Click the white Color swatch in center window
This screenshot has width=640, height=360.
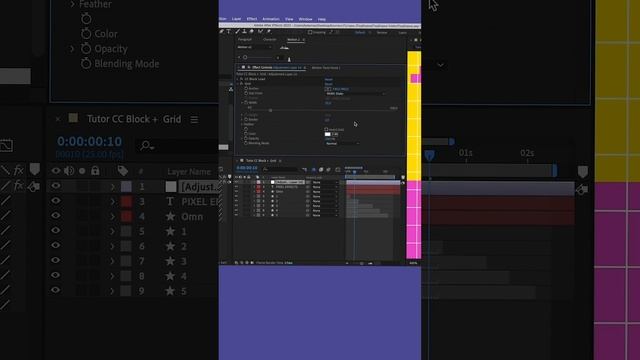[327, 134]
